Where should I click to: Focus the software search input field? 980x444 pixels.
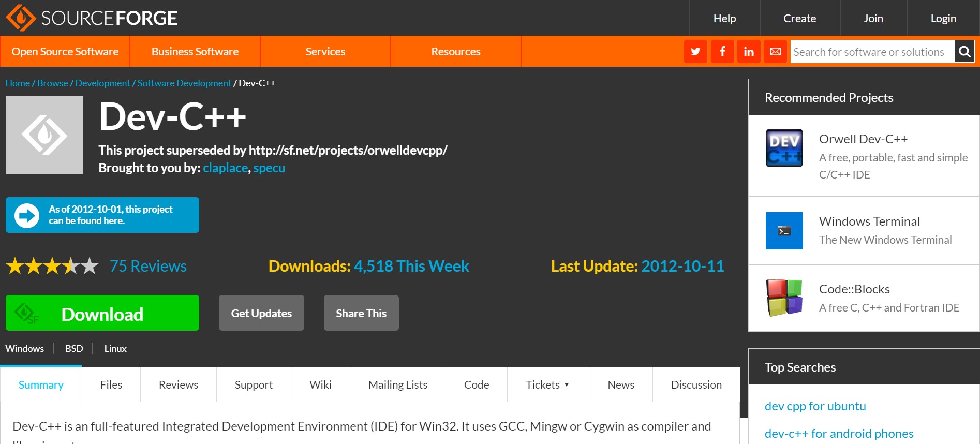pos(872,52)
